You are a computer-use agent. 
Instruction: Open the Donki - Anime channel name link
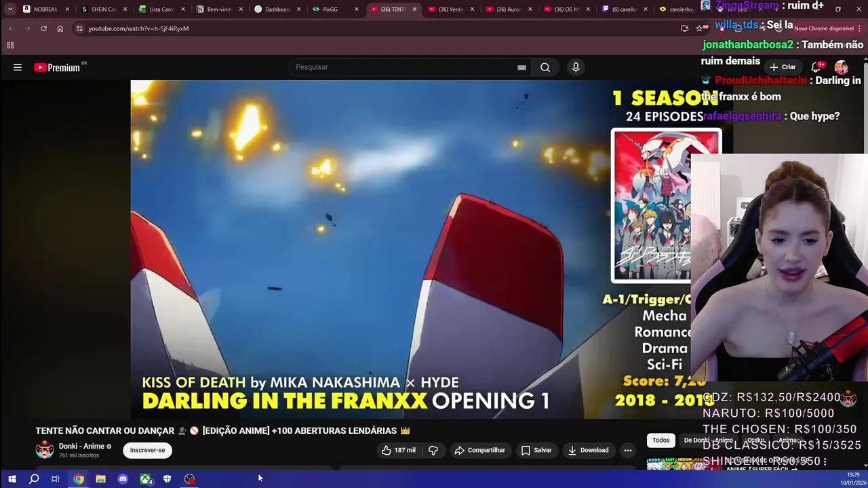81,446
